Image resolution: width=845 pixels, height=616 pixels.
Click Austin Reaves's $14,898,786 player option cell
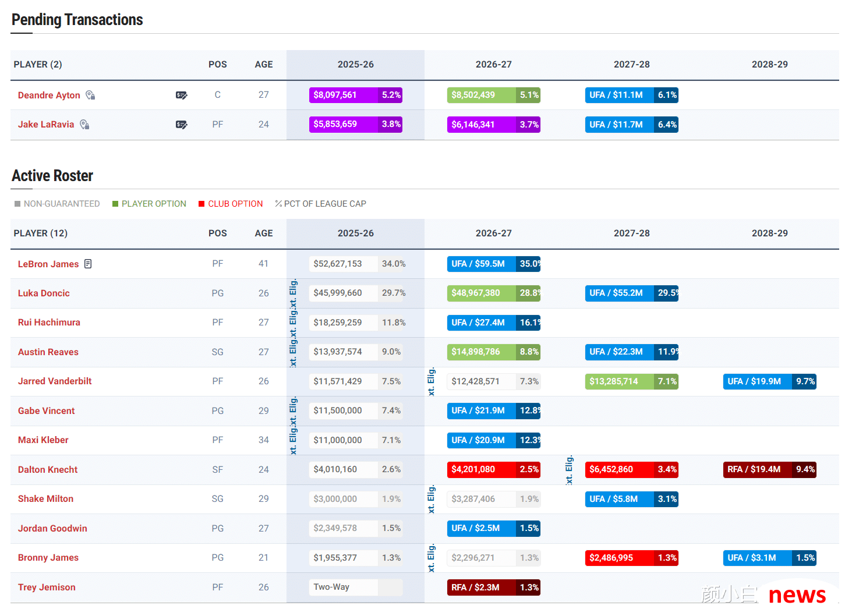pyautogui.click(x=494, y=352)
